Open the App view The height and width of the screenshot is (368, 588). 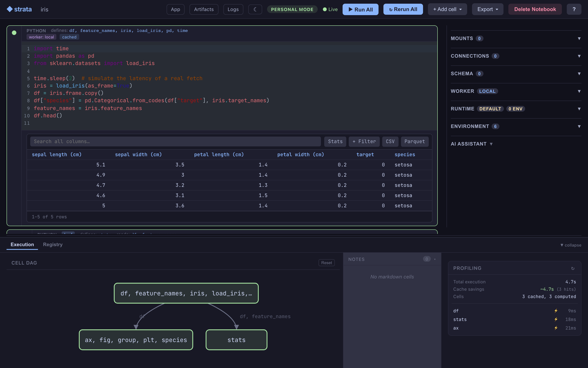[x=175, y=9]
